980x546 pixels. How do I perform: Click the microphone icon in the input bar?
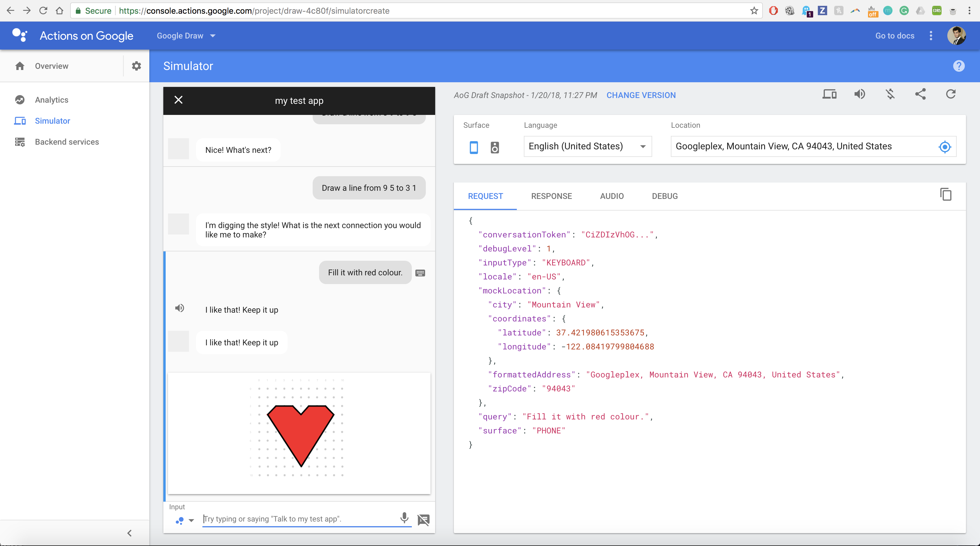pos(405,518)
